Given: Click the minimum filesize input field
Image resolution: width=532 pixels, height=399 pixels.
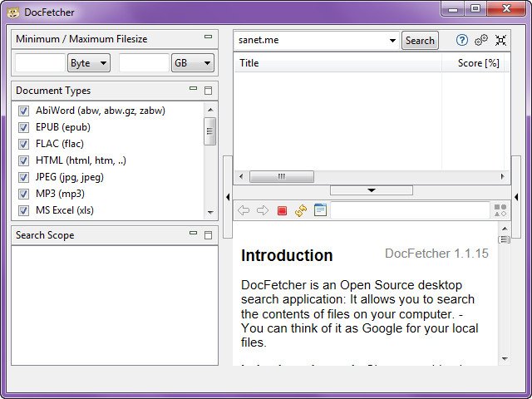Looking at the screenshot, I should pos(40,63).
